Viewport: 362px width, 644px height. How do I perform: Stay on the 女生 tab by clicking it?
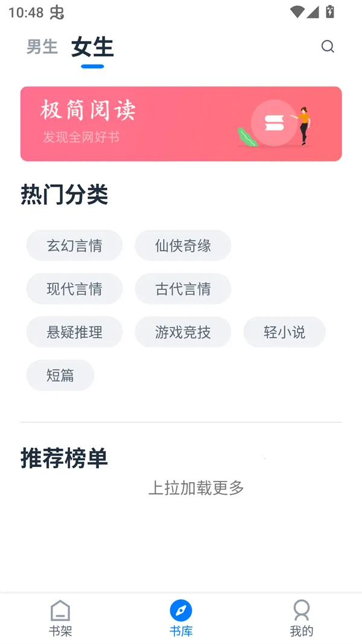click(x=92, y=48)
